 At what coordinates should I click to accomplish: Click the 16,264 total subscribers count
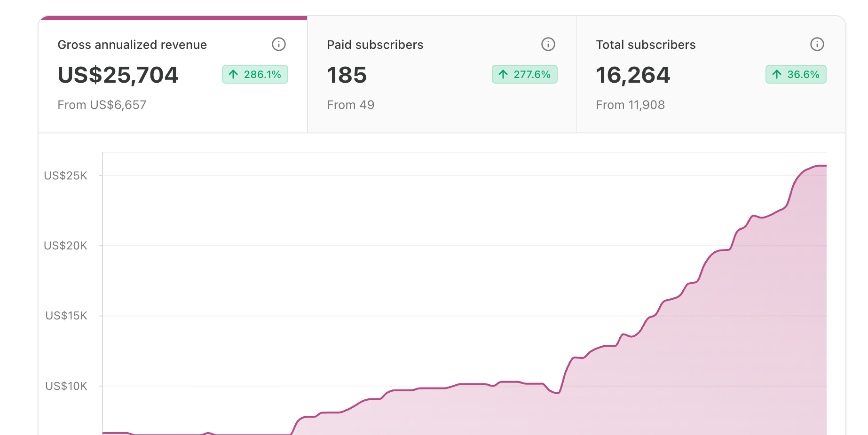pos(632,75)
